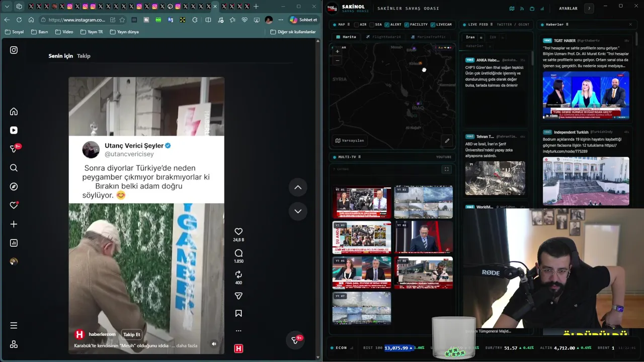644x362 pixels.
Task: Open Edge tab list dropdown chevron
Action: click(7, 6)
